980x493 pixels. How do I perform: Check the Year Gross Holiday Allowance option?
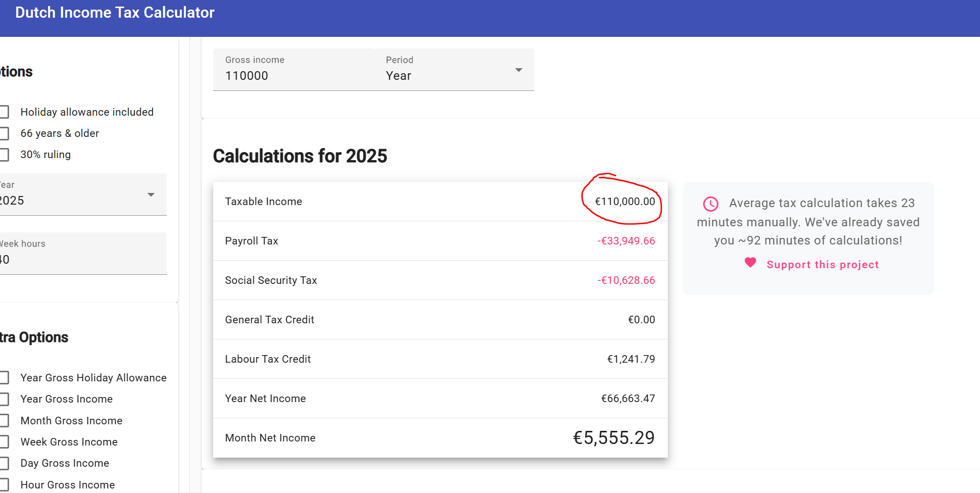tap(4, 378)
